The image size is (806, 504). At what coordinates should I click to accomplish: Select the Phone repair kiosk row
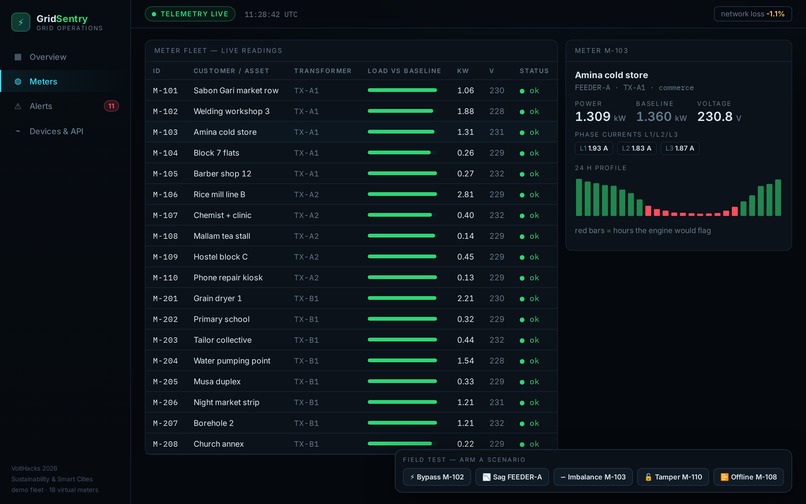[351, 278]
